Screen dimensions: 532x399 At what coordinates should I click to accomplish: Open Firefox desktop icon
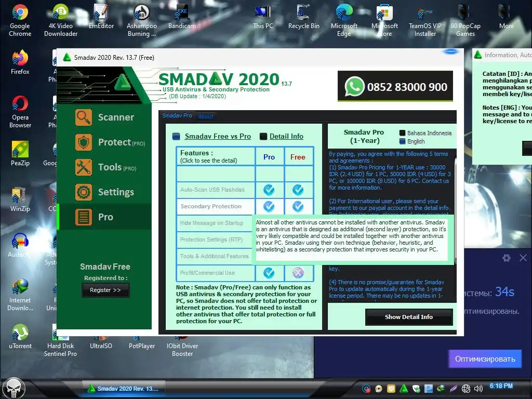(x=20, y=62)
